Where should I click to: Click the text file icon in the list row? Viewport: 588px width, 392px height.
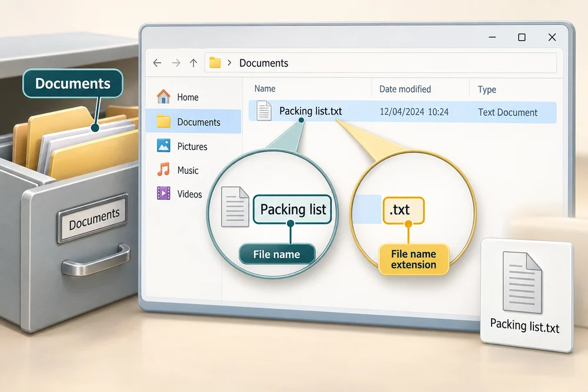point(264,111)
